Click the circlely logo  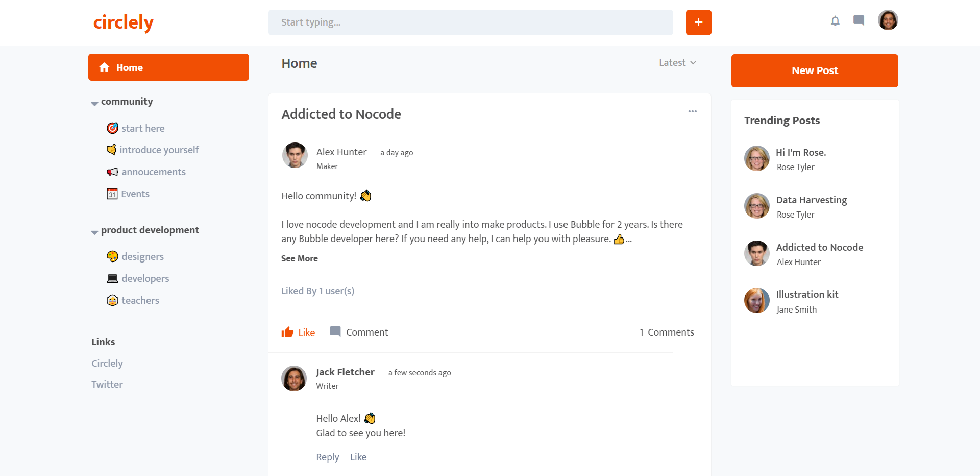(124, 22)
